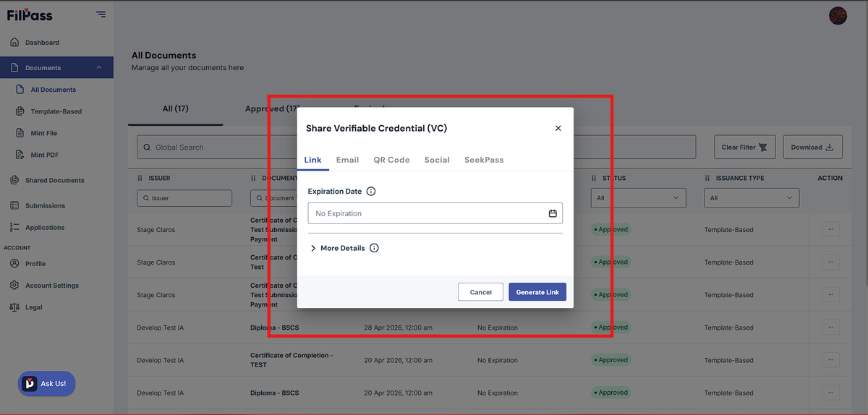868x415 pixels.
Task: Click the info icon beside Expiration Date
Action: [x=371, y=192]
